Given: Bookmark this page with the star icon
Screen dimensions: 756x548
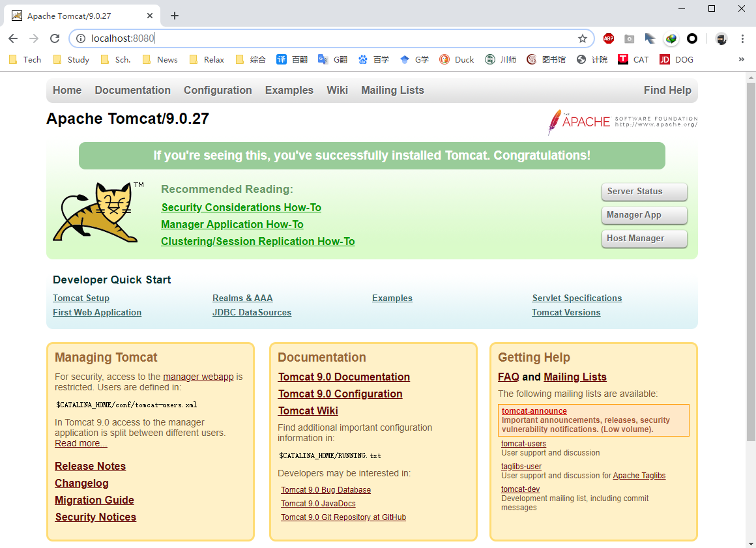Looking at the screenshot, I should pos(583,38).
